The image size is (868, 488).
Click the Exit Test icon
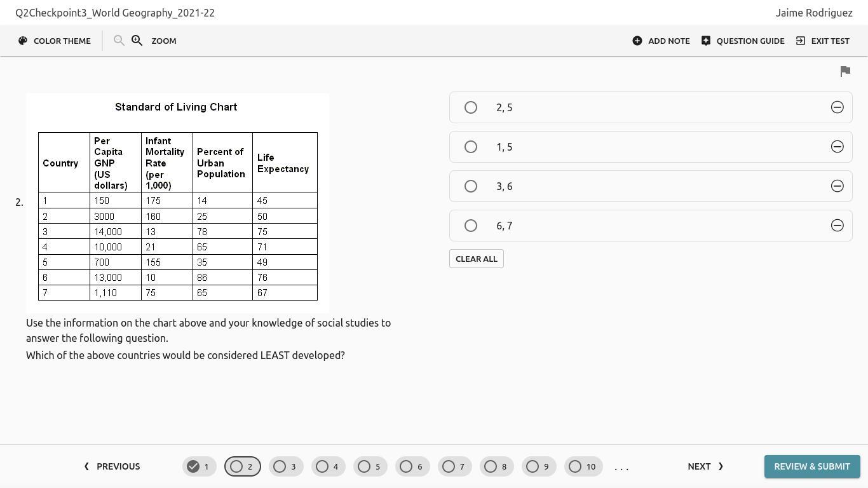[x=801, y=41]
